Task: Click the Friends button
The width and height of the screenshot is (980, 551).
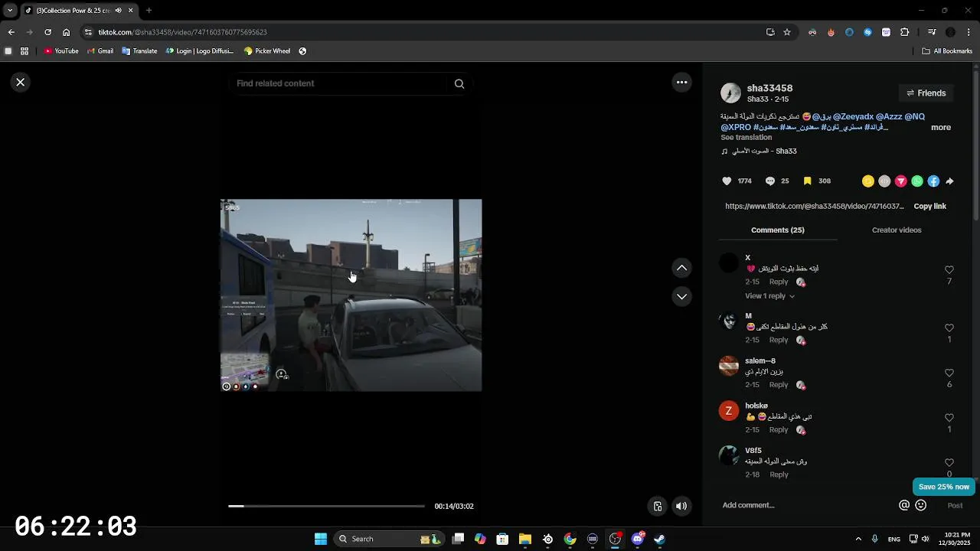Action: click(x=926, y=93)
